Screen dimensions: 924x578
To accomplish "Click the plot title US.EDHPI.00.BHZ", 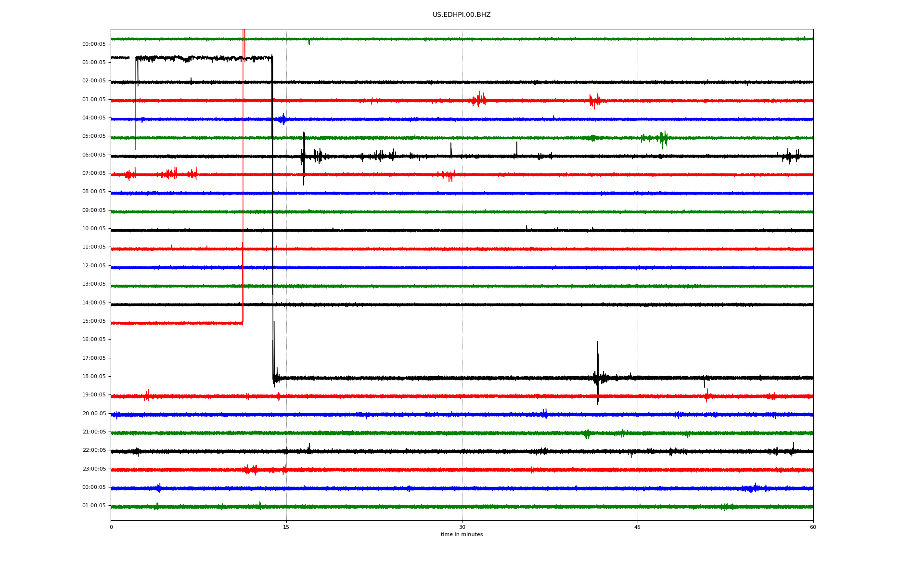I will coord(462,15).
